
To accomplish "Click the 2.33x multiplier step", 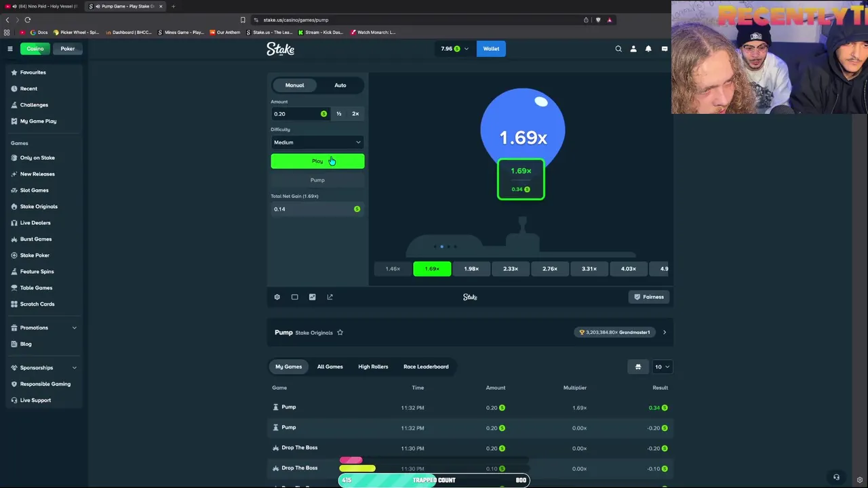I will tap(511, 269).
